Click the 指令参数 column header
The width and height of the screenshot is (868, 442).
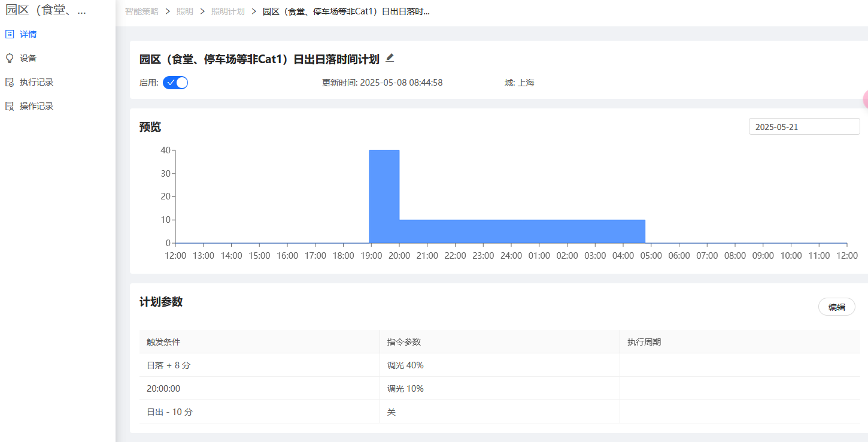point(500,341)
